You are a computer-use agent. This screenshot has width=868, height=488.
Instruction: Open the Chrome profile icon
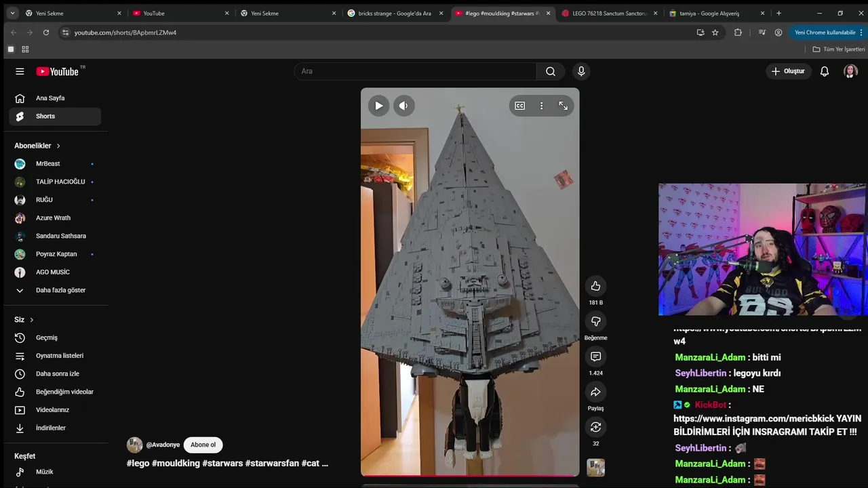click(778, 33)
